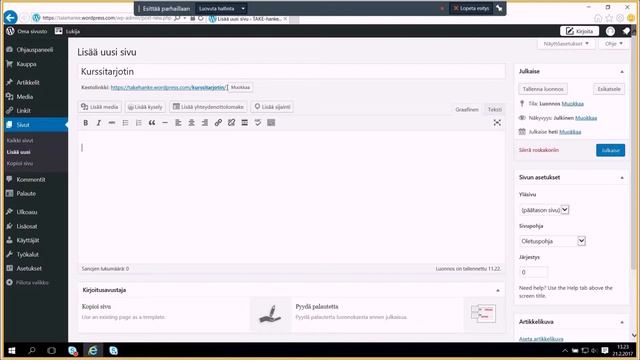Edit visibility via Näkyvyys Muokkaa link
640x360 pixels.
(x=586, y=118)
